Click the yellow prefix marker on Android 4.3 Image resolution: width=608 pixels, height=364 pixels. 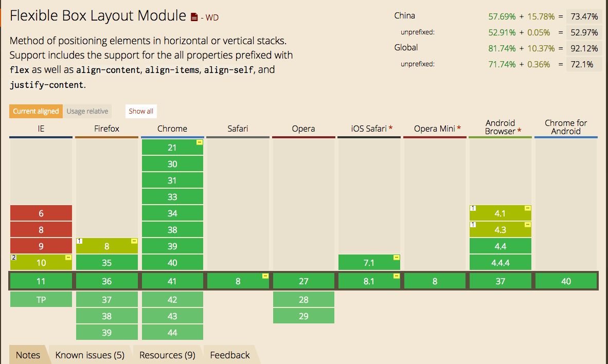pyautogui.click(x=528, y=225)
